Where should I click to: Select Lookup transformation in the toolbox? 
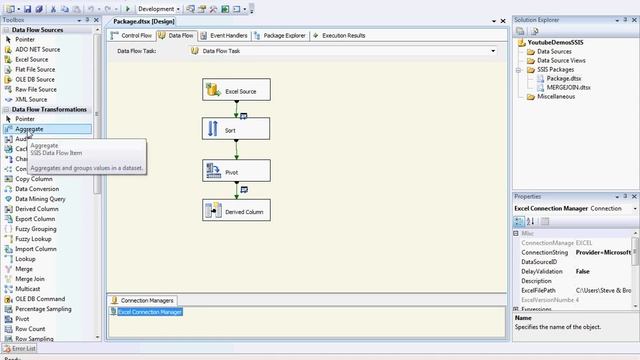click(x=25, y=259)
